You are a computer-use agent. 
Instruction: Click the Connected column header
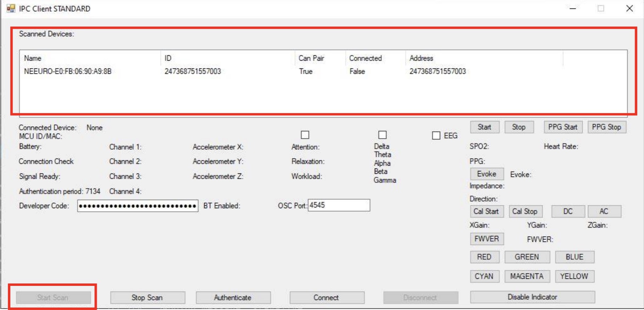(375, 58)
